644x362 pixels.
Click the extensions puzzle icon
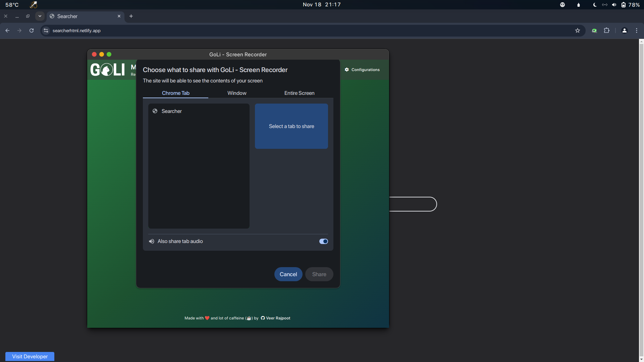pos(606,31)
